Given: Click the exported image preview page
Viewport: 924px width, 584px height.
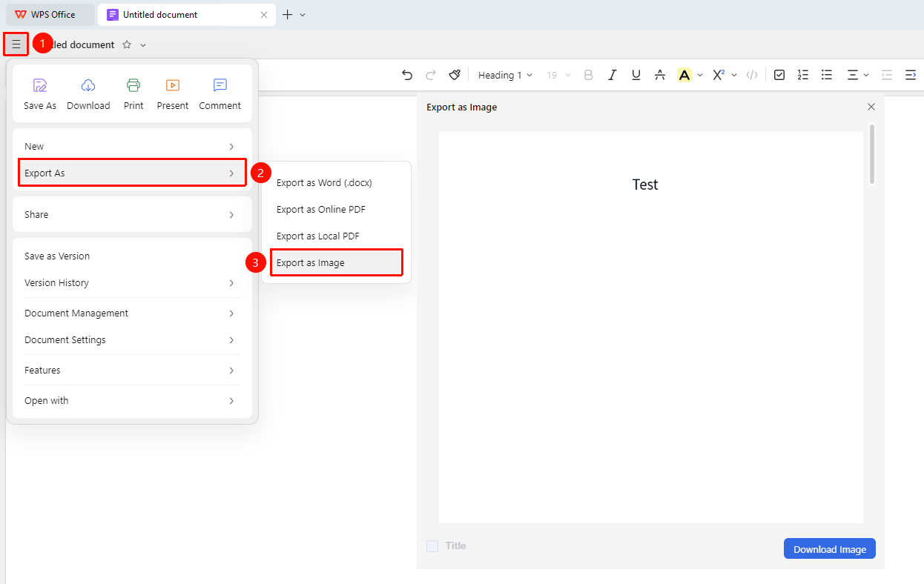Looking at the screenshot, I should (x=651, y=328).
